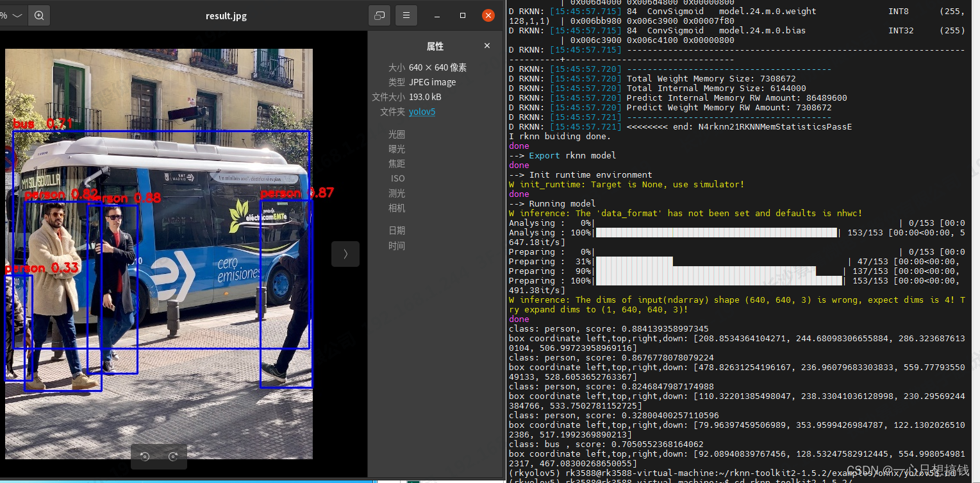The image size is (980, 483).
Task: Minimize the result.jpg viewer window
Action: (437, 16)
